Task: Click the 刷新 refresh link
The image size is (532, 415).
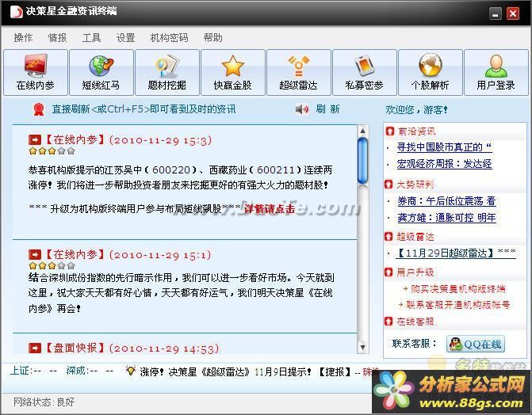Action: [x=327, y=109]
